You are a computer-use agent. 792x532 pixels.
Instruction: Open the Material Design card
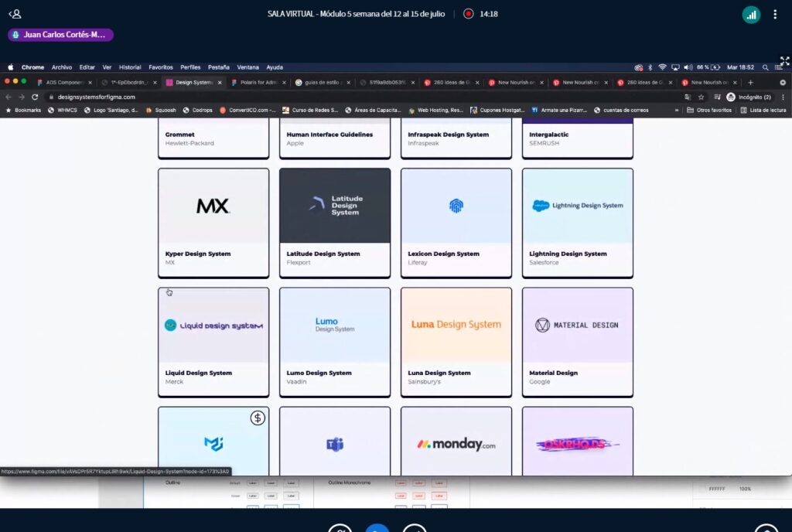coord(577,342)
